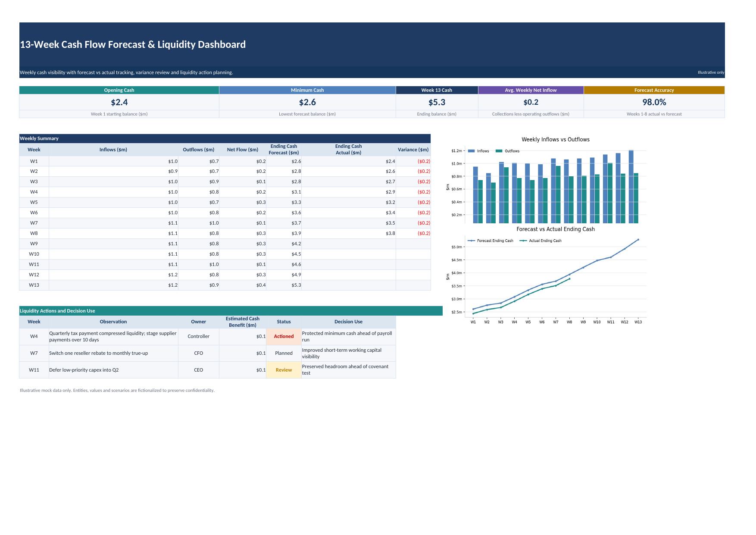Click the W13 net flow cell $0.4

243,285
